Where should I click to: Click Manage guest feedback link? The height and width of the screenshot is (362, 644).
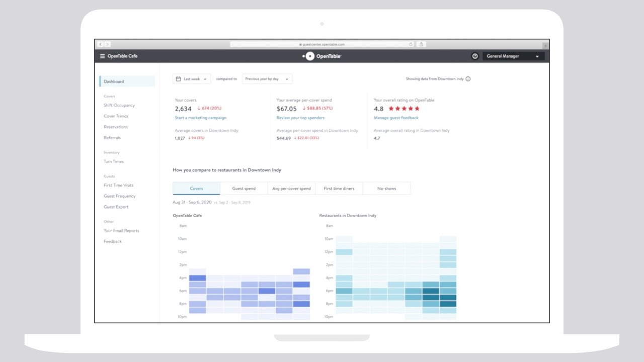click(x=396, y=118)
